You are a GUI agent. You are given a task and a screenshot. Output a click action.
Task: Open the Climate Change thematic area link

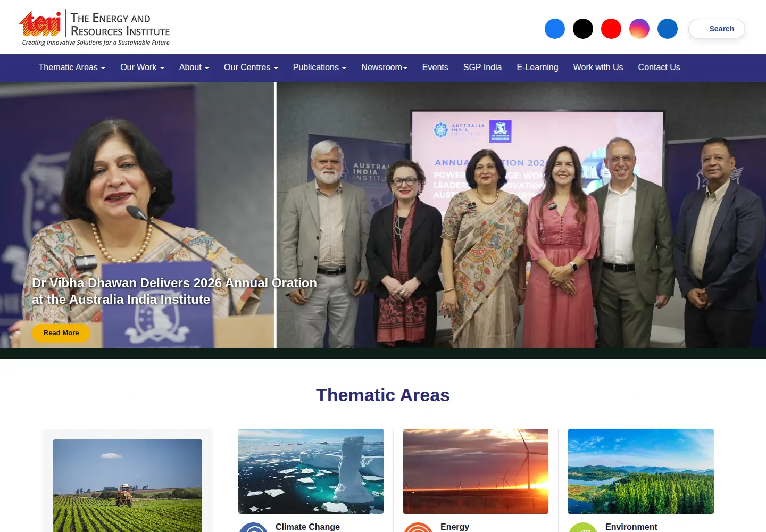point(307,527)
